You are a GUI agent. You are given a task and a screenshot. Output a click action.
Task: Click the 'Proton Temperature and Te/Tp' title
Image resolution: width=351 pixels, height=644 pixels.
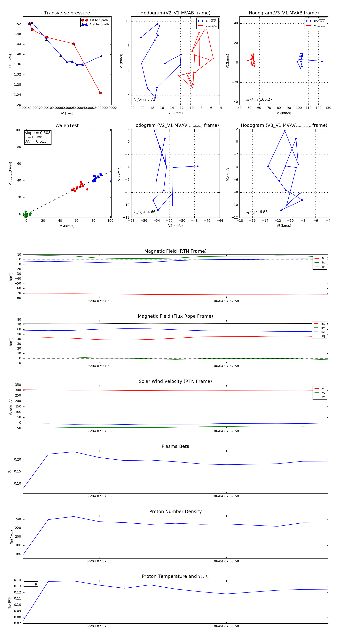(x=175, y=576)
